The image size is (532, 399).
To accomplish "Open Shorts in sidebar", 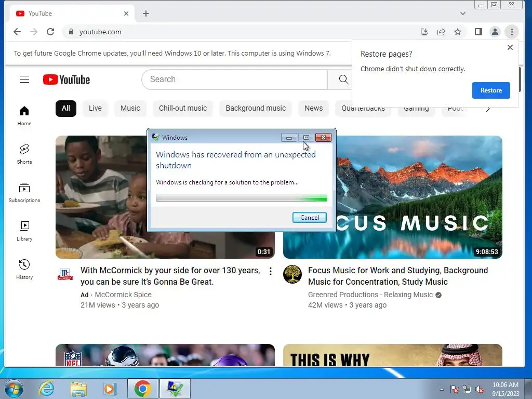I will 24,154.
